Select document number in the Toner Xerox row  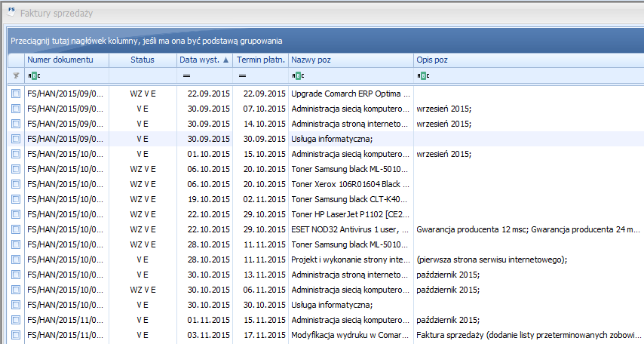(x=66, y=184)
